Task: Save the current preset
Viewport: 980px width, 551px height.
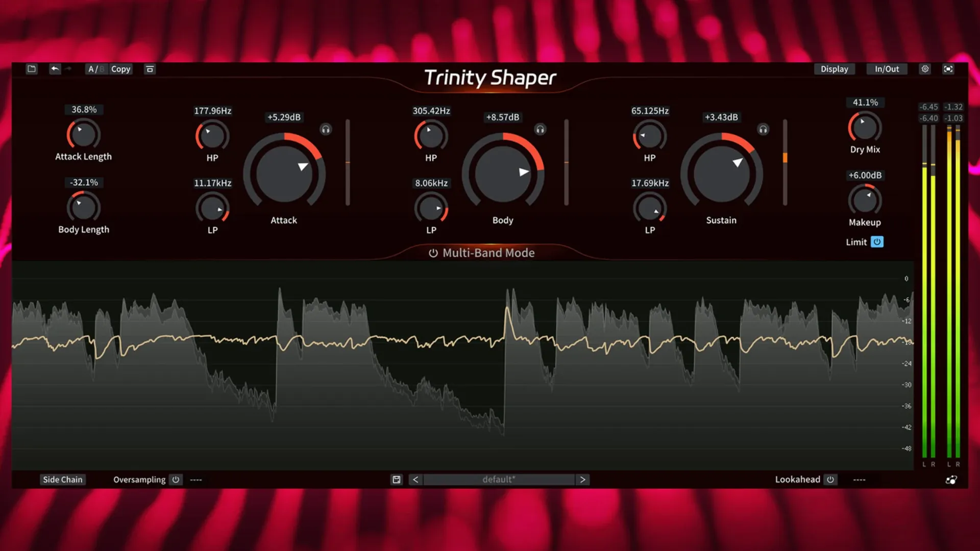Action: (x=396, y=479)
